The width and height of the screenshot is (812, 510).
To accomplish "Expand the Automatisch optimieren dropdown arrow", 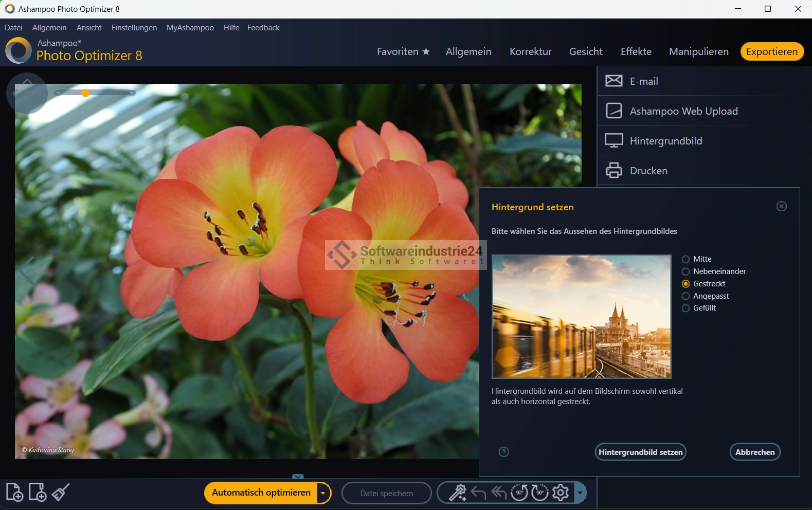I will (x=323, y=493).
